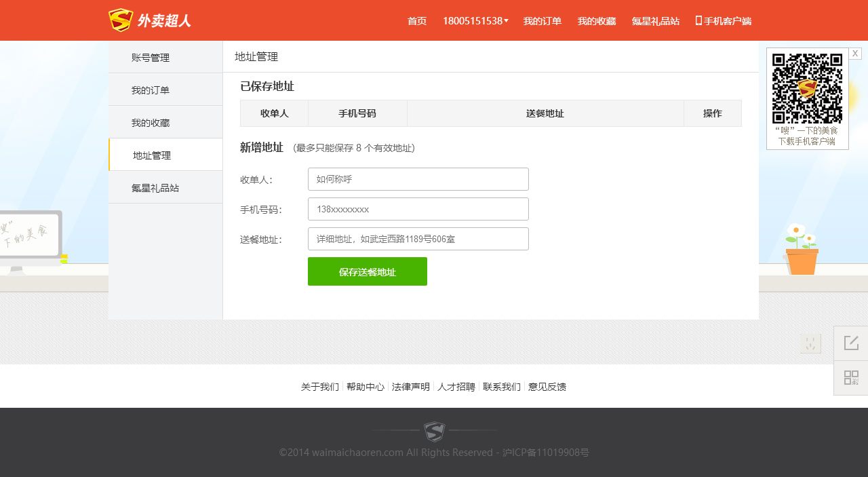Click the 送餐地址 address input field
The image size is (868, 477).
tap(418, 239)
